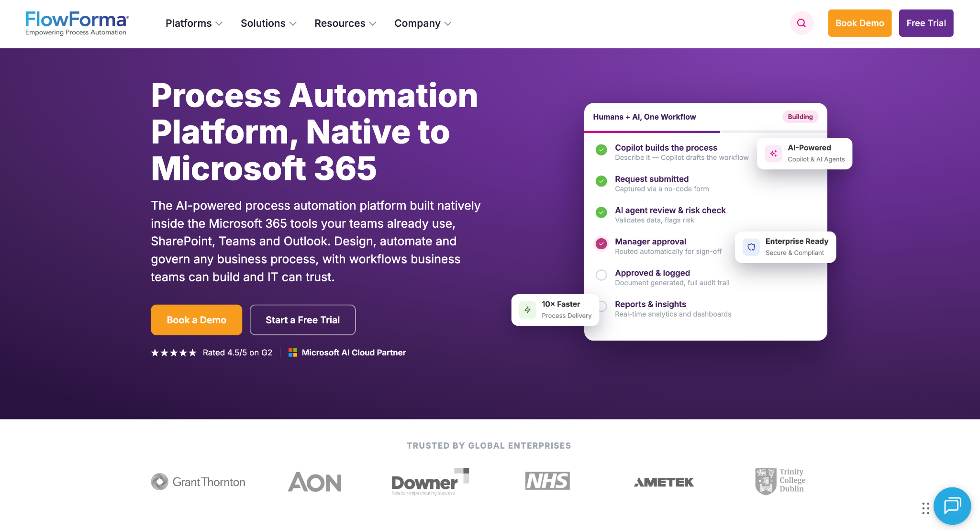Click Approved & logged step text
Image resolution: width=980 pixels, height=530 pixels.
(x=653, y=273)
